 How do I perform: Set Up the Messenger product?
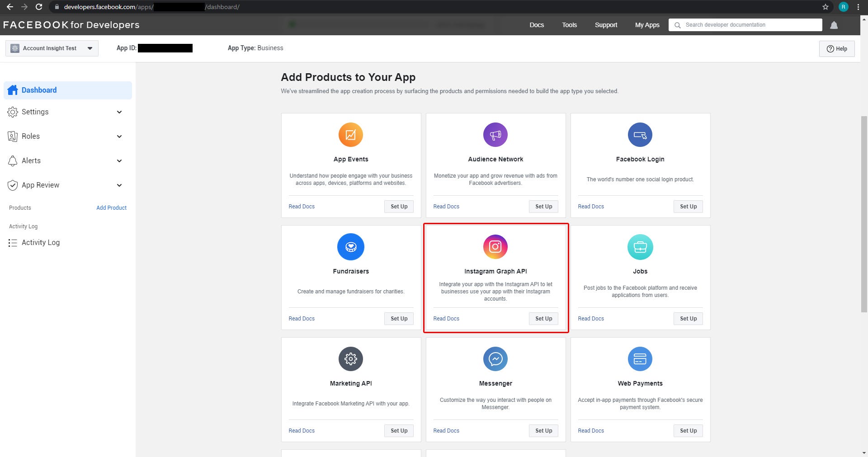(543, 431)
